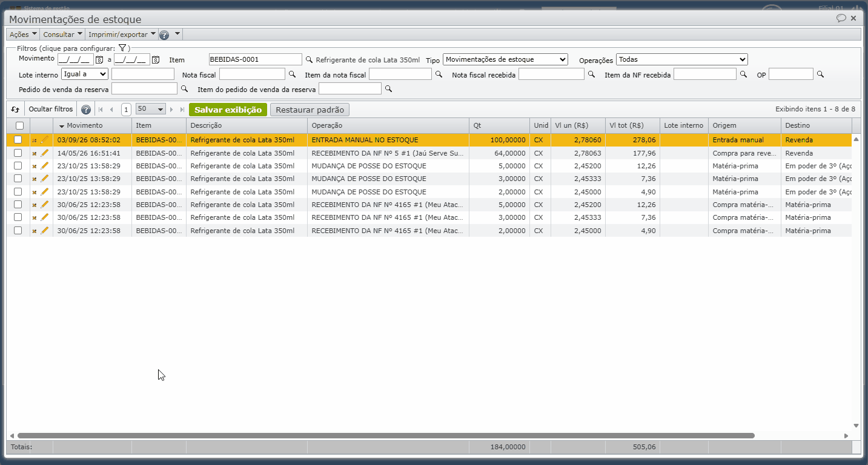Click the Salvar exibição button
Screen dimensions: 868x465
pyautogui.click(x=228, y=110)
